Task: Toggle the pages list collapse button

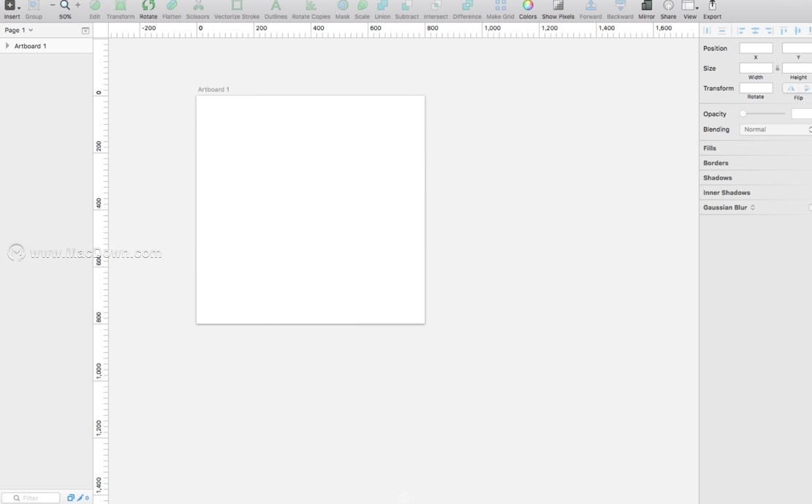Action: click(86, 31)
